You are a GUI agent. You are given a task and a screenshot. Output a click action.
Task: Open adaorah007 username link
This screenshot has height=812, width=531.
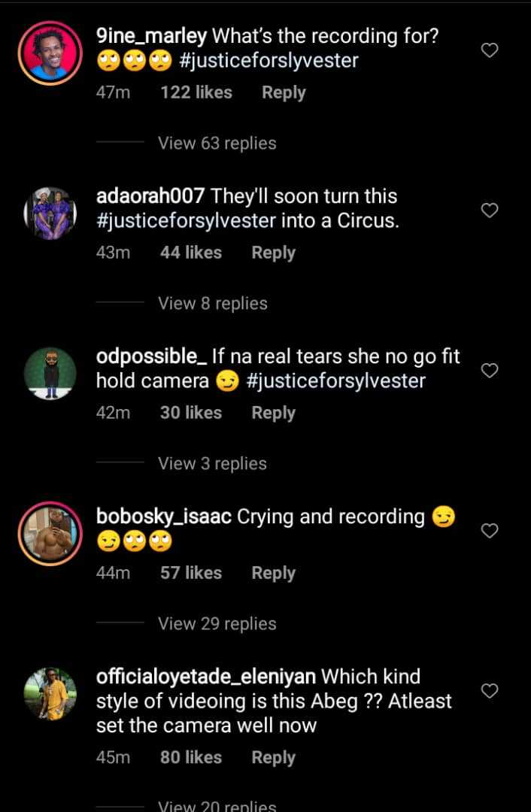pyautogui.click(x=150, y=196)
